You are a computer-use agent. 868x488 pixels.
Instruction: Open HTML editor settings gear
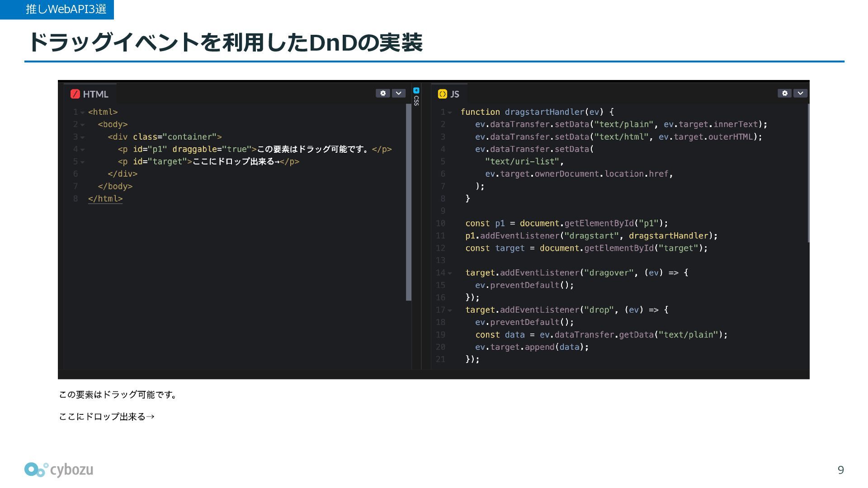click(382, 93)
